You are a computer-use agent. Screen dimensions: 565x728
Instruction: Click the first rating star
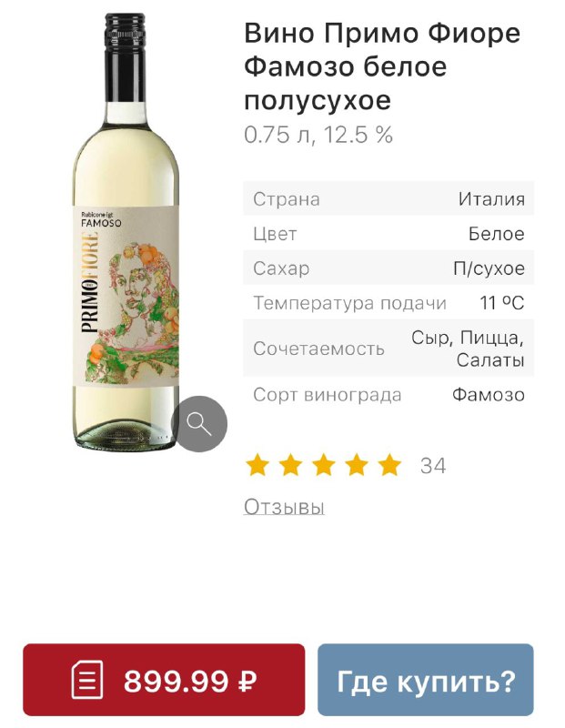[257, 465]
